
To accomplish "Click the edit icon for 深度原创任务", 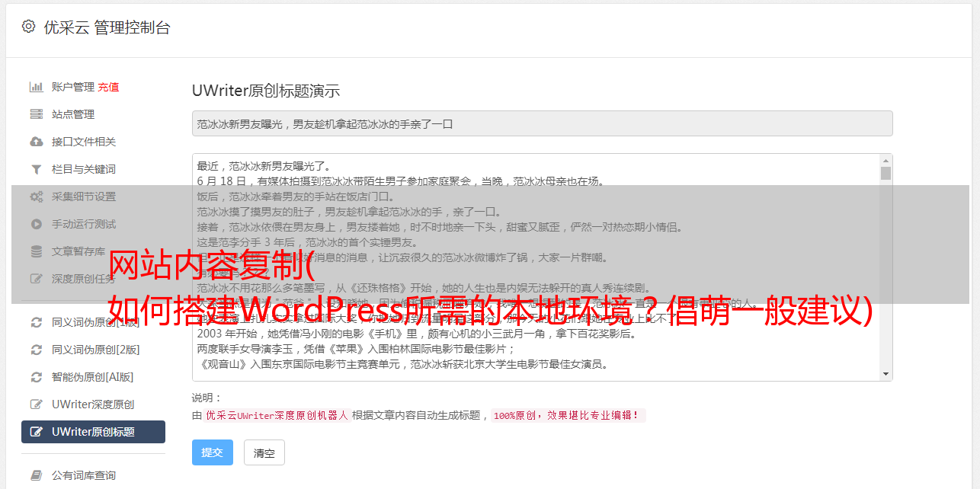I will (36, 279).
